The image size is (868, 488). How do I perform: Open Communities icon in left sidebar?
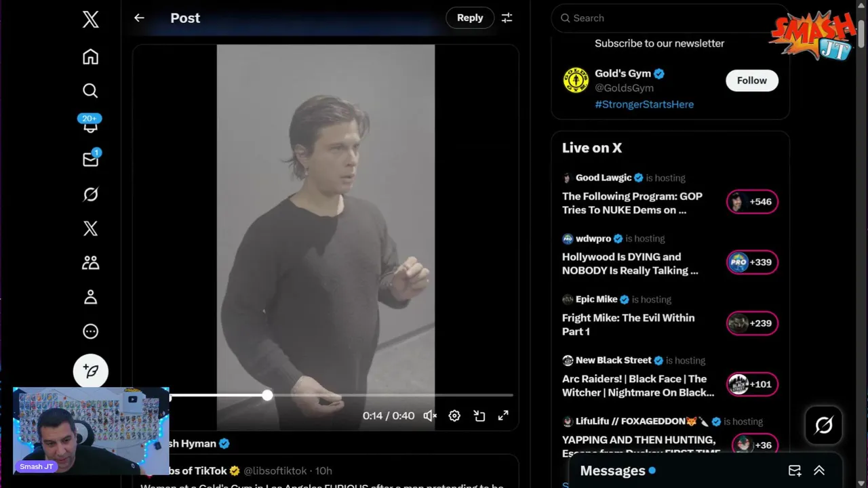pos(90,262)
